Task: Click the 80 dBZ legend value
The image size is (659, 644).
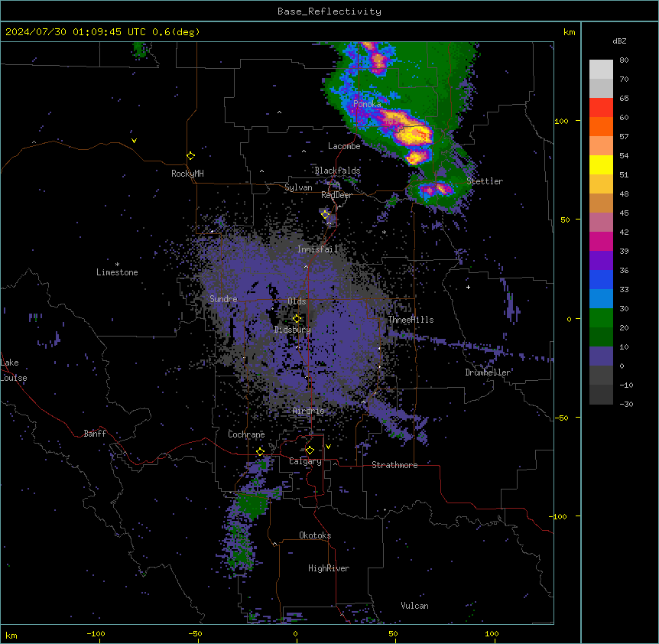Action: tap(624, 60)
